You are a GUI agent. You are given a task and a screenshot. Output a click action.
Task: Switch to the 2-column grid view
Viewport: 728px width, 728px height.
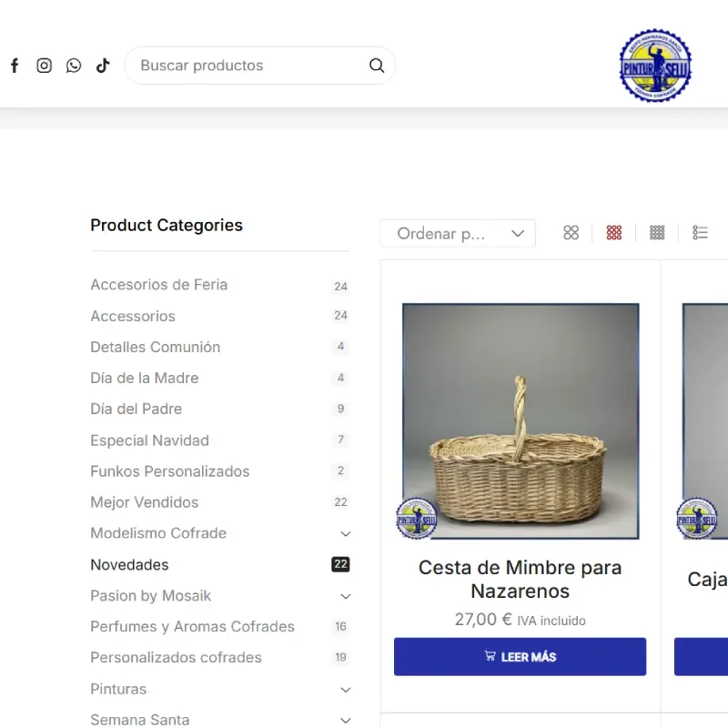pyautogui.click(x=571, y=233)
